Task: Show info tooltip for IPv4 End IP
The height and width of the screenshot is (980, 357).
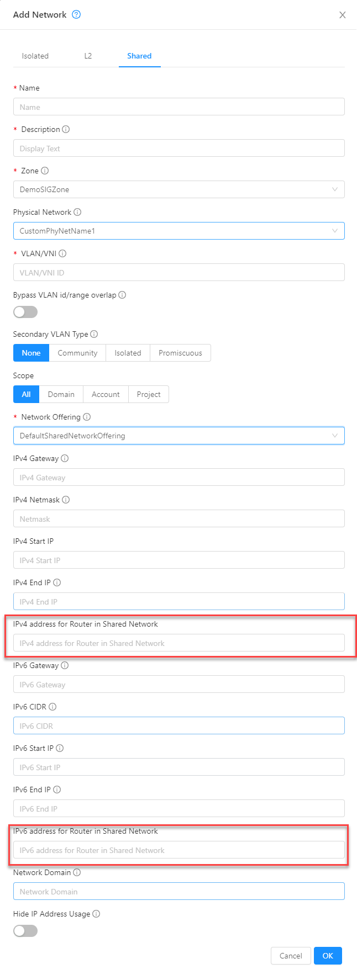Action: click(x=57, y=582)
